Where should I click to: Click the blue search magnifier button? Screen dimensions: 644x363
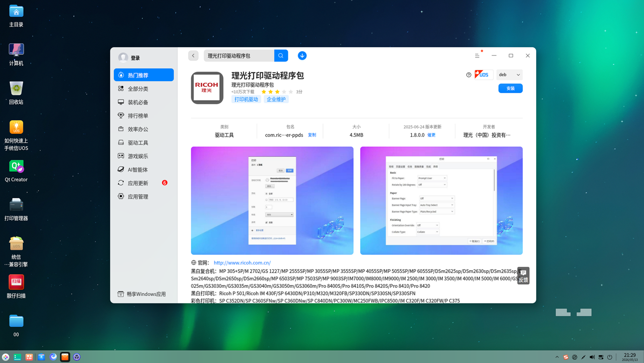[281, 56]
